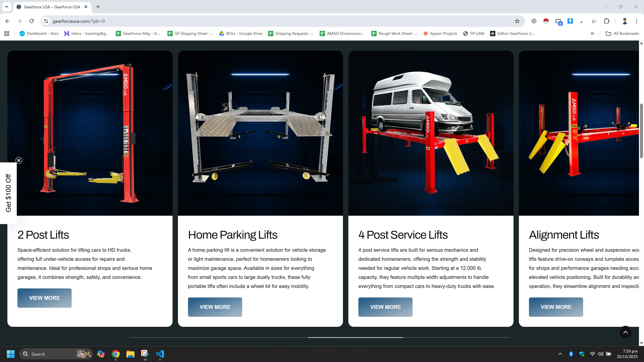Open the site permissions tune icon
The height and width of the screenshot is (362, 644).
coord(46,21)
